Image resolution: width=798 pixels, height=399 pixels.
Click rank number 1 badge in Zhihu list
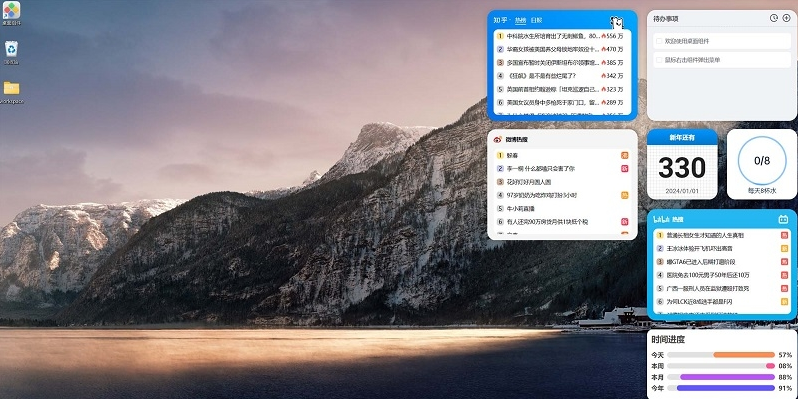pyautogui.click(x=500, y=36)
